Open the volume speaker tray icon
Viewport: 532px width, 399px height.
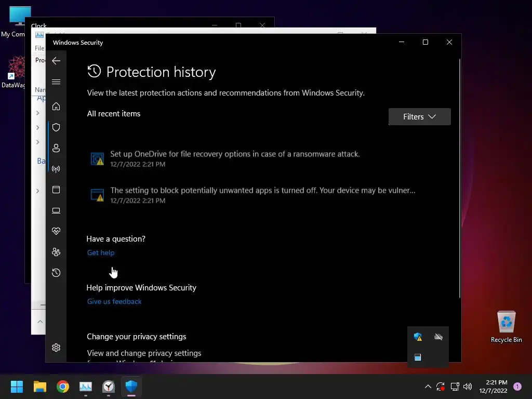point(468,387)
